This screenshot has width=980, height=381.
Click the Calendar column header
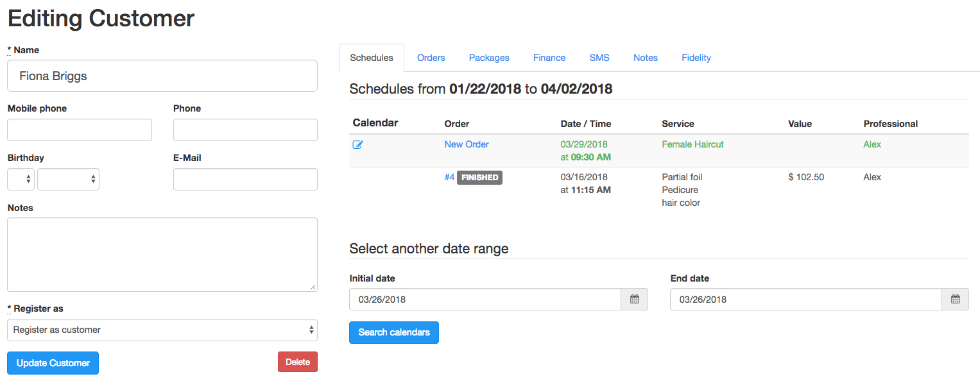(375, 123)
